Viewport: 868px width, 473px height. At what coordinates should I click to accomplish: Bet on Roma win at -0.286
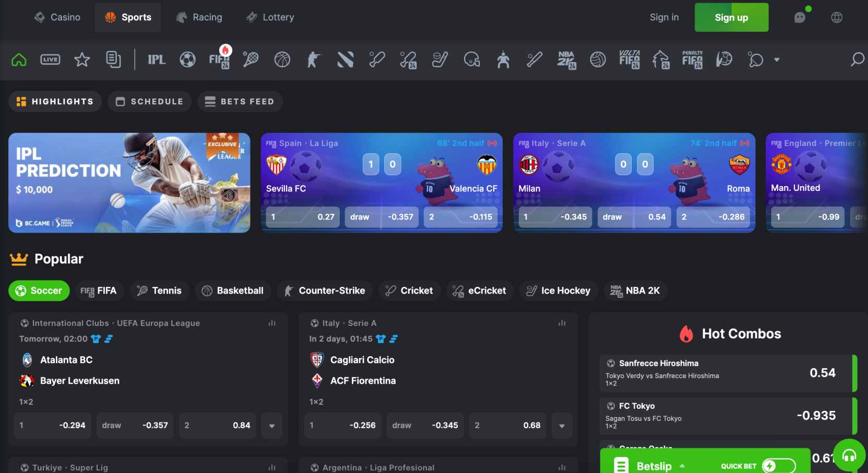[714, 217]
